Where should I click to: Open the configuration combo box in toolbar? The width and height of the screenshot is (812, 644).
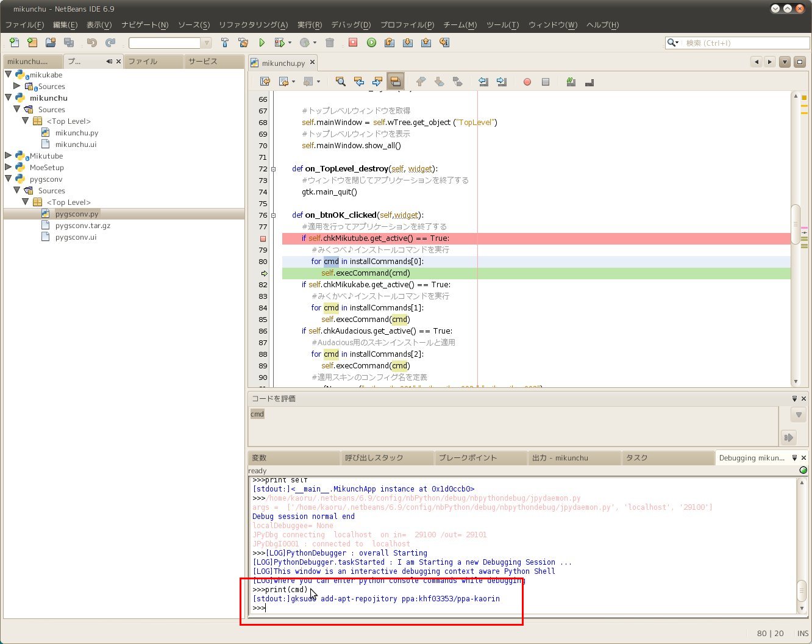click(170, 43)
